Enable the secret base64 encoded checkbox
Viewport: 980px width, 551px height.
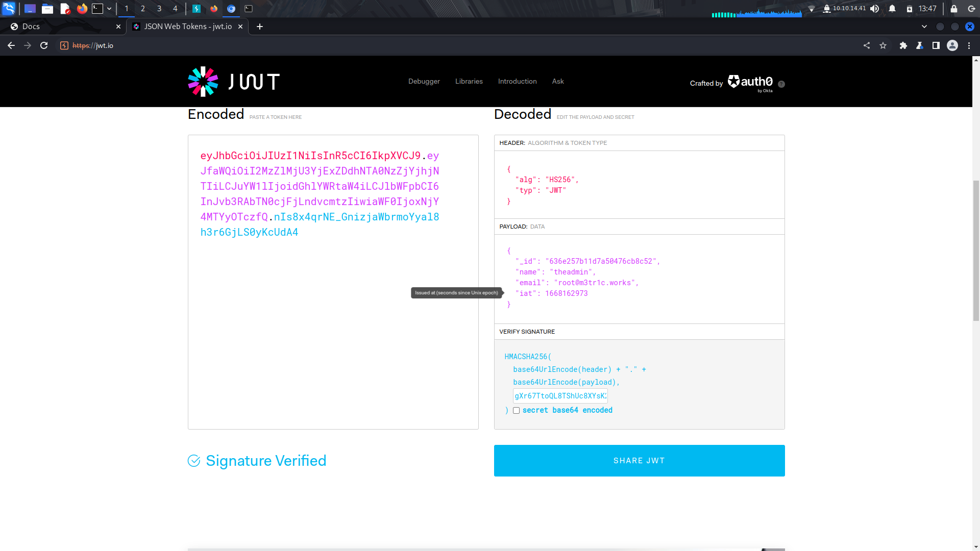pos(516,410)
